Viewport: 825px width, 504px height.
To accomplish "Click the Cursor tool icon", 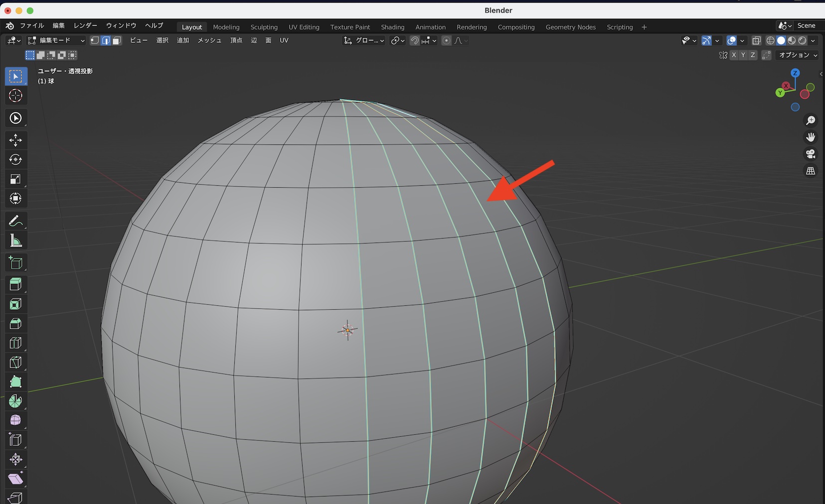I will tap(15, 96).
